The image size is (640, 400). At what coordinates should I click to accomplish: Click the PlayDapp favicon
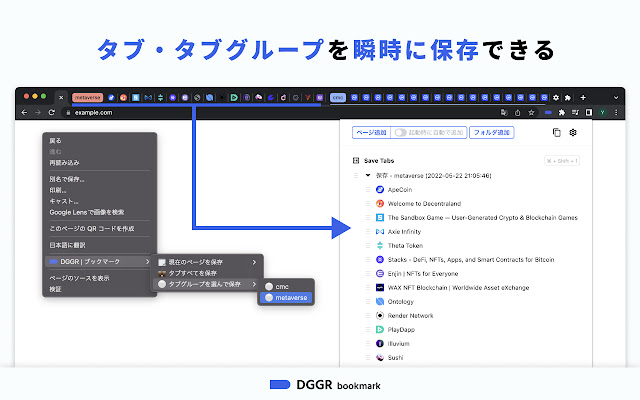(x=380, y=329)
